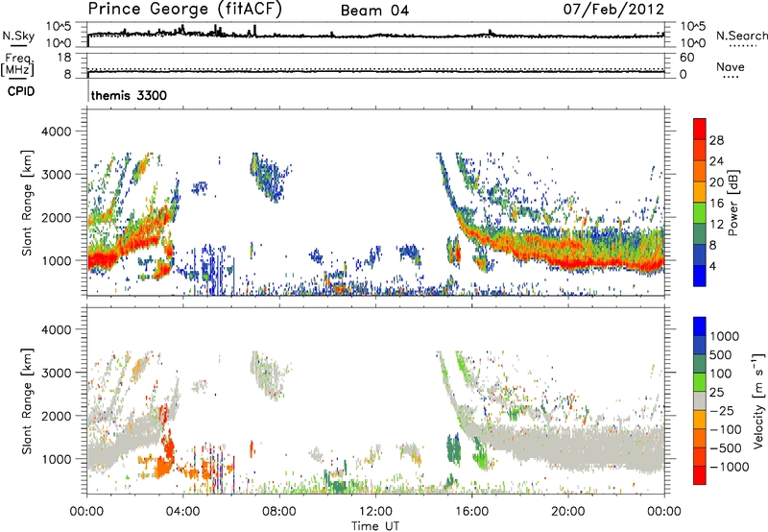Pick the red top segment of Power colorbar

(700, 130)
